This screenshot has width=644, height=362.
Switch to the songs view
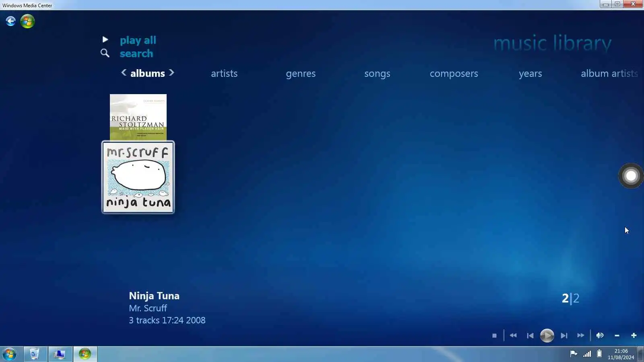(377, 74)
